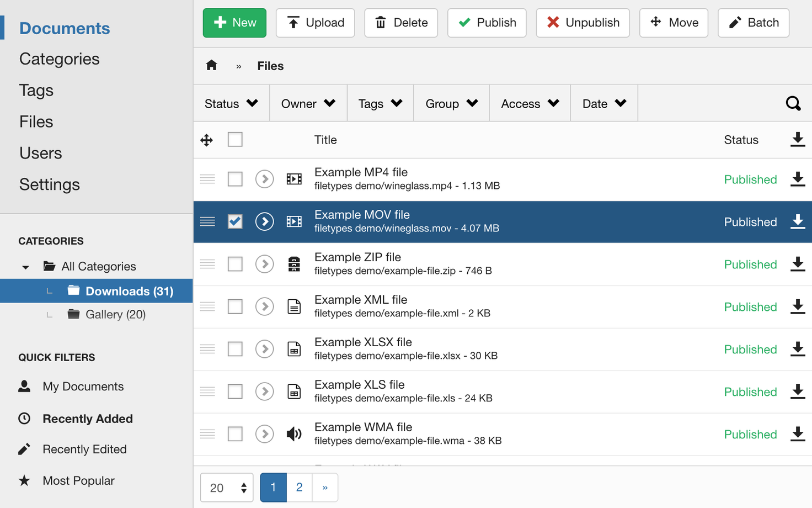Switch to the Tags section
The width and height of the screenshot is (812, 508).
[x=36, y=90]
